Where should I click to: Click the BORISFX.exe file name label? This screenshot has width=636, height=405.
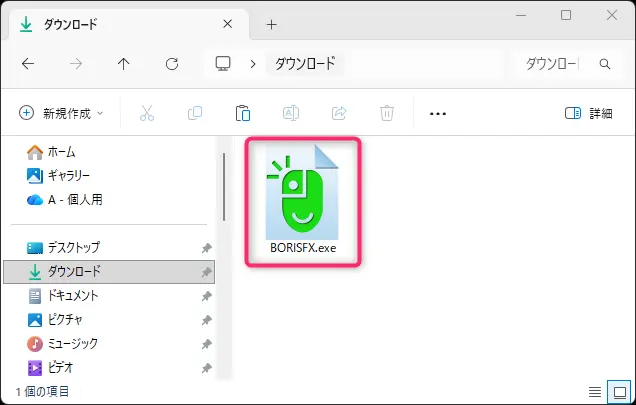303,248
